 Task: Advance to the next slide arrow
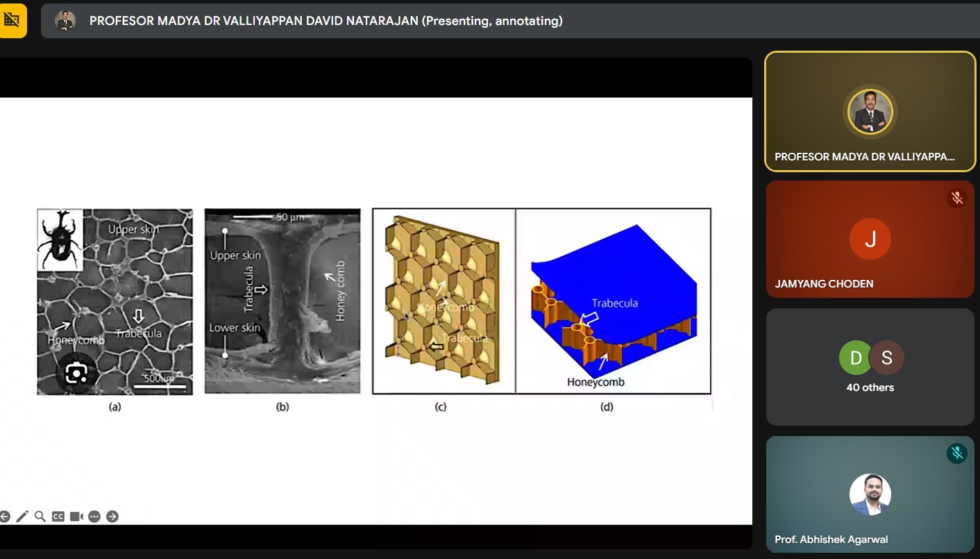click(x=112, y=517)
